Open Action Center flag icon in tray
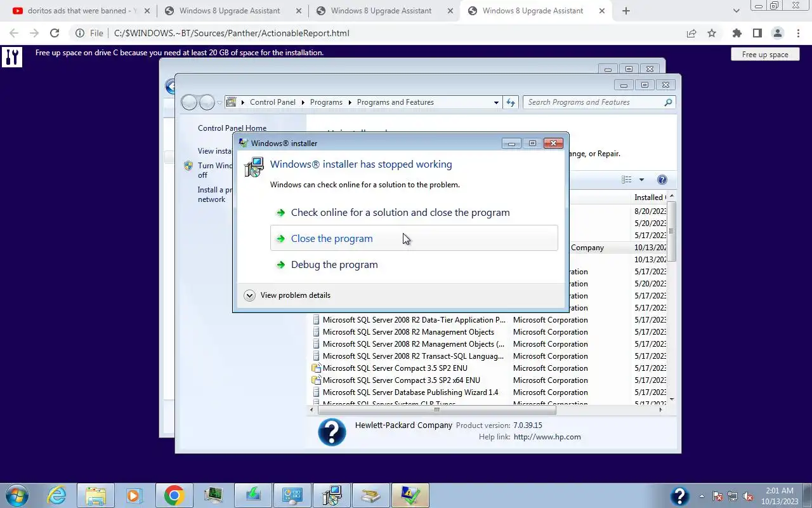Image resolution: width=812 pixels, height=508 pixels. (x=718, y=496)
